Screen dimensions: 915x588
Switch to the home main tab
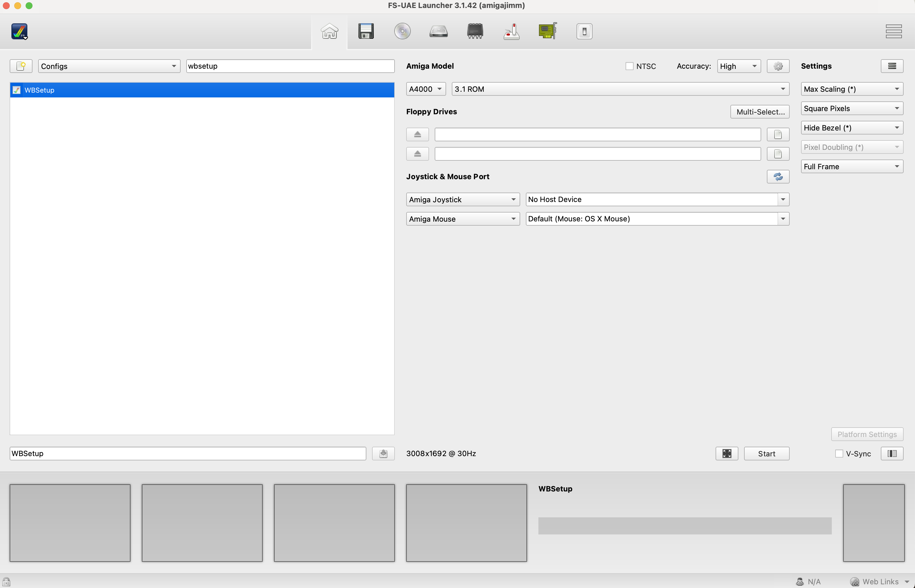tap(329, 31)
